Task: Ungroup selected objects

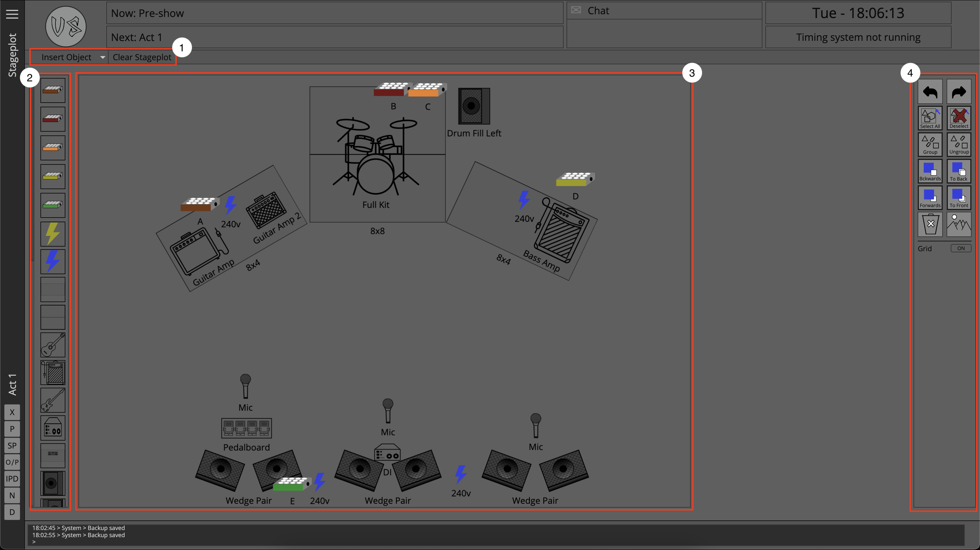Action: pos(959,145)
